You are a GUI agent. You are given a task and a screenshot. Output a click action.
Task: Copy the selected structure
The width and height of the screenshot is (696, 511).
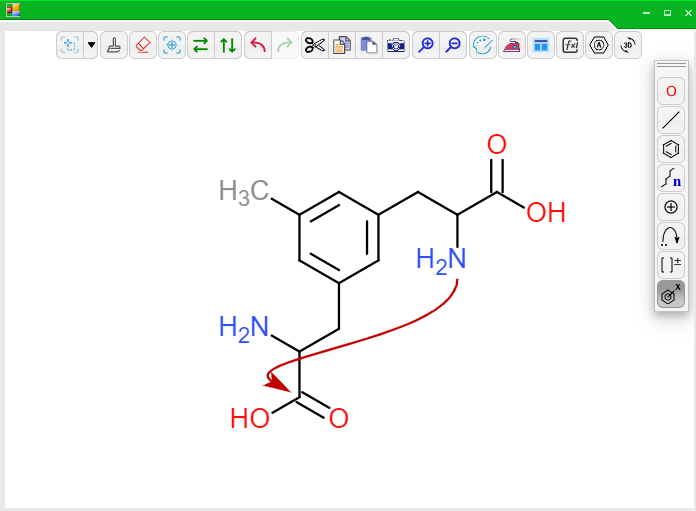point(342,45)
